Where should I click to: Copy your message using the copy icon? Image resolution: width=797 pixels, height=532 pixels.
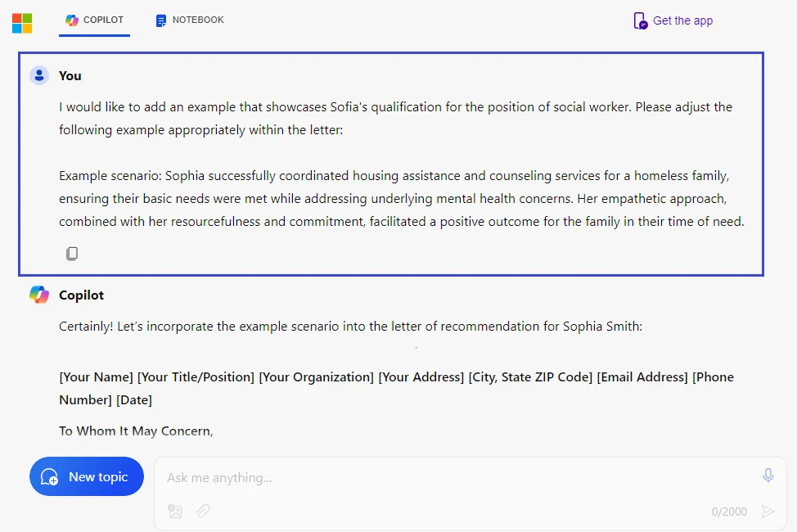(72, 253)
